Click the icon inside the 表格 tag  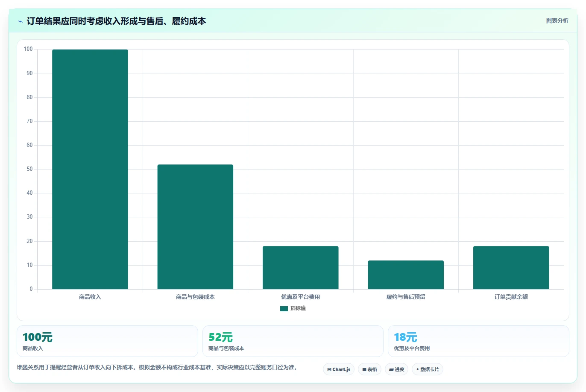364,370
